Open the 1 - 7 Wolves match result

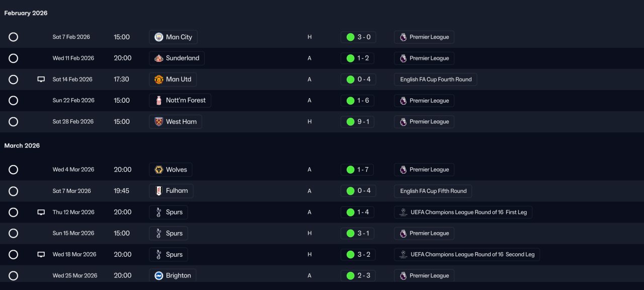tap(358, 170)
